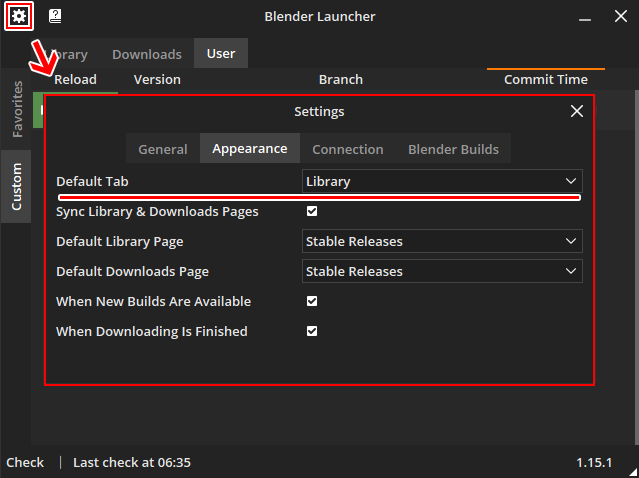Select the Custom side tab
Image resolution: width=639 pixels, height=478 pixels.
pos(17,185)
